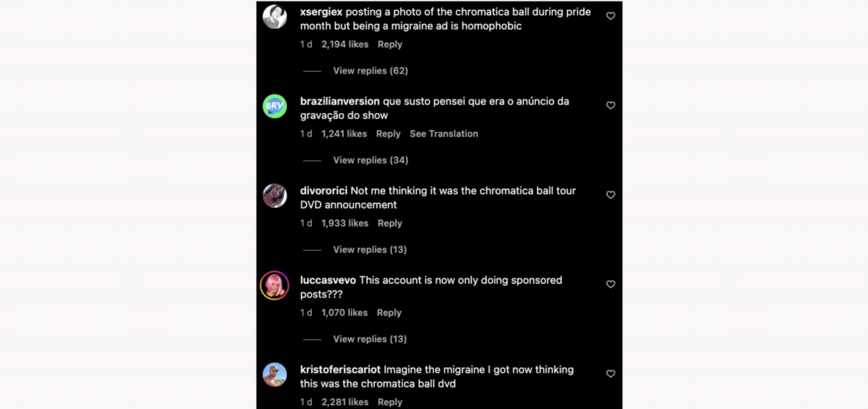Screen dimensions: 868x409
Task: View the 1,933 likes on divororici's comment
Action: tap(345, 223)
